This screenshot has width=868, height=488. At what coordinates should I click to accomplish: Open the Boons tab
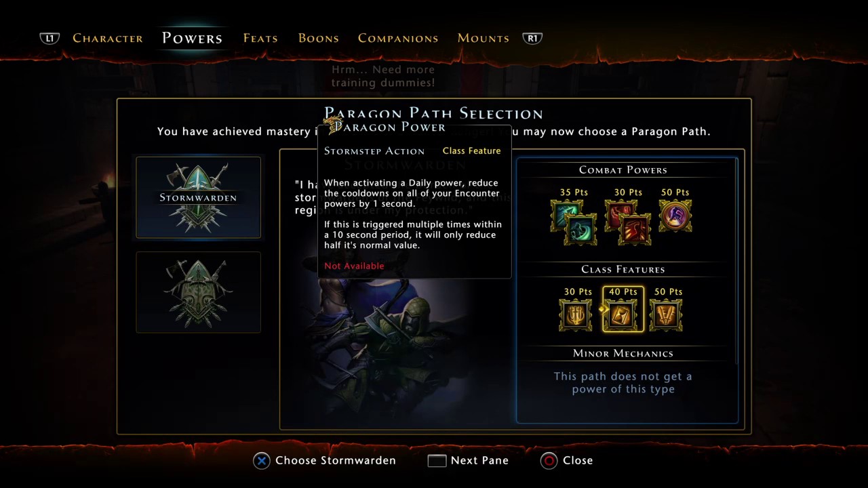(x=319, y=38)
